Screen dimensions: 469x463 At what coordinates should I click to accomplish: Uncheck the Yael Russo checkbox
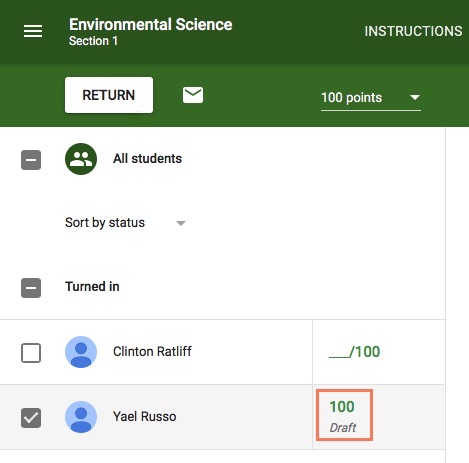point(31,418)
